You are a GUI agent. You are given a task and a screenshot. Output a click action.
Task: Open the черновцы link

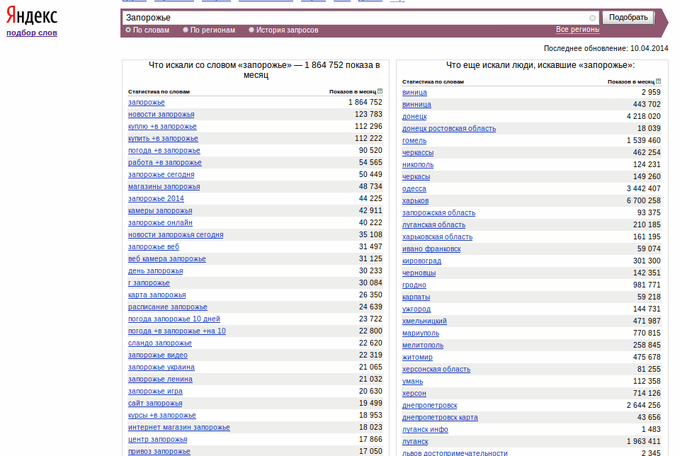pyautogui.click(x=419, y=273)
